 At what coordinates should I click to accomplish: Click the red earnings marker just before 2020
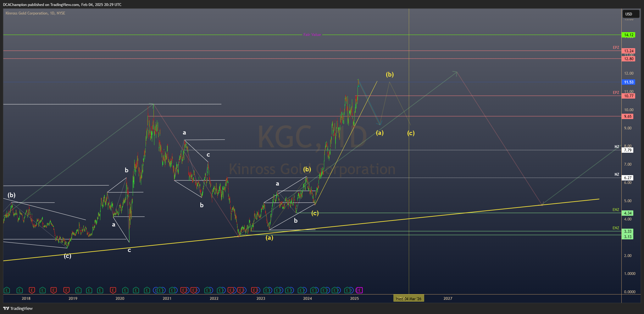113,290
